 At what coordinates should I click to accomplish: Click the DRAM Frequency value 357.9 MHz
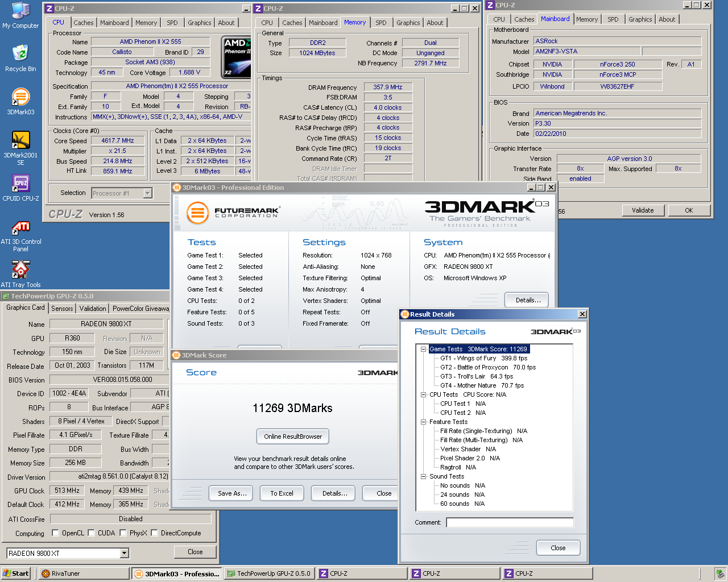(388, 88)
